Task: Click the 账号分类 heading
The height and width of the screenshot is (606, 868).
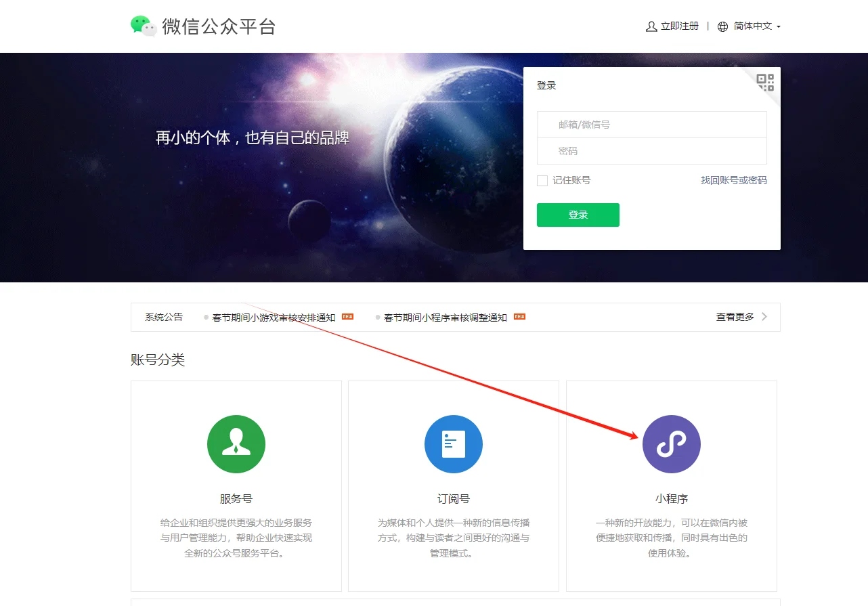Action: click(x=158, y=360)
